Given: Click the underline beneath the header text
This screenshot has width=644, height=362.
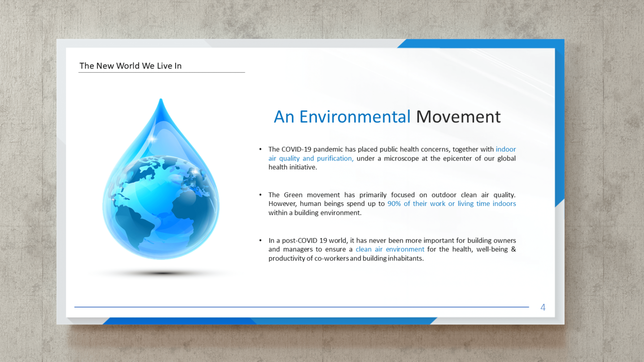Looking at the screenshot, I should (162, 72).
